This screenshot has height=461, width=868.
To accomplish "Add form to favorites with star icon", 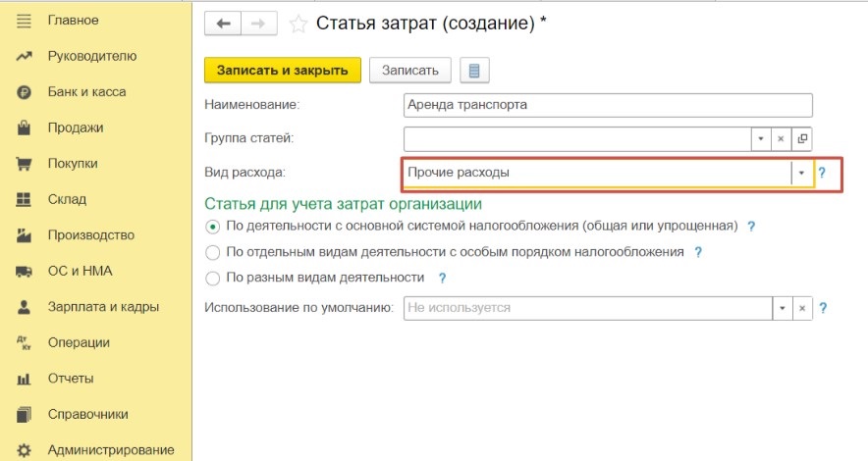I will (x=298, y=25).
